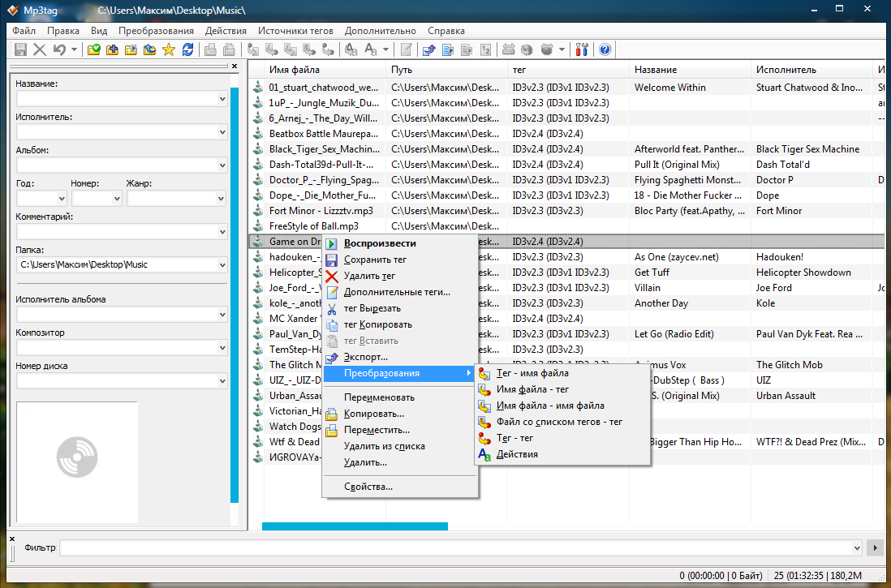The width and height of the screenshot is (891, 588).
Task: Sort by the Название column header
Action: [691, 70]
